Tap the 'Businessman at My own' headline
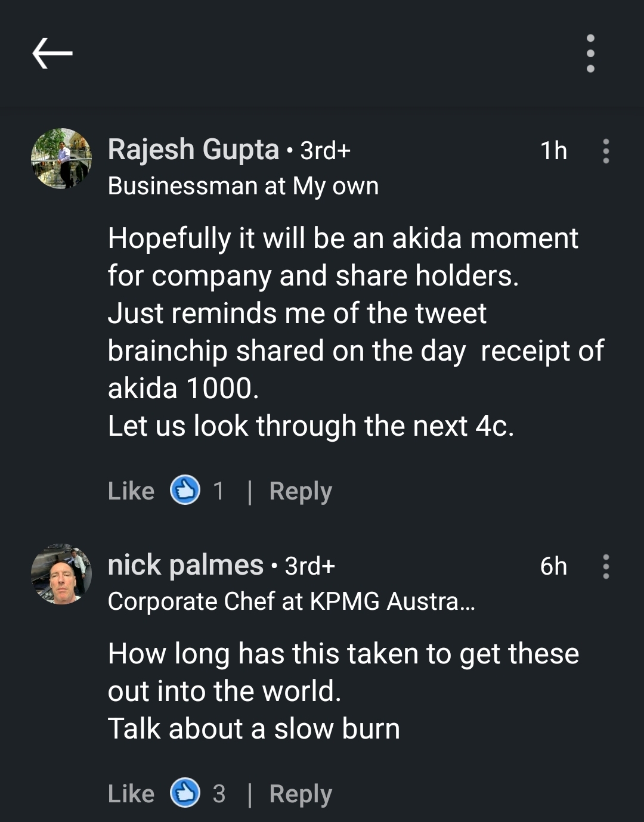The height and width of the screenshot is (822, 644). [x=243, y=186]
